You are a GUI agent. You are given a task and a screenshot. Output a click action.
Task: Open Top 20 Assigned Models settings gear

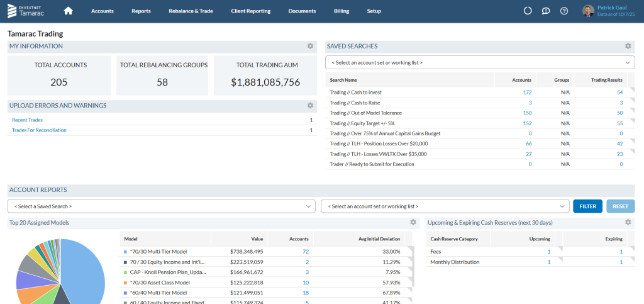tap(413, 222)
